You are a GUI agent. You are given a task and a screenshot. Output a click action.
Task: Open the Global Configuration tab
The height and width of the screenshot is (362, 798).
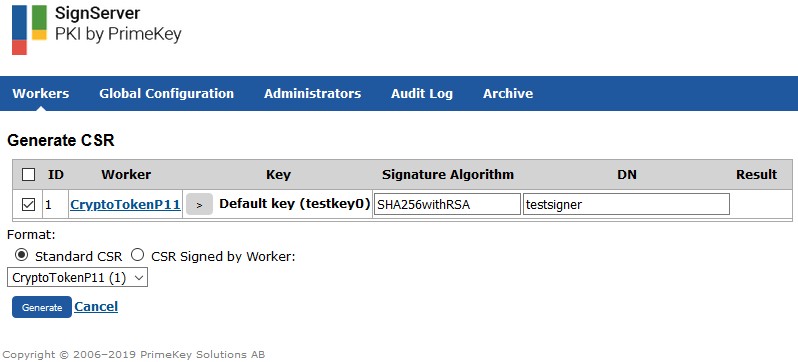tap(166, 94)
